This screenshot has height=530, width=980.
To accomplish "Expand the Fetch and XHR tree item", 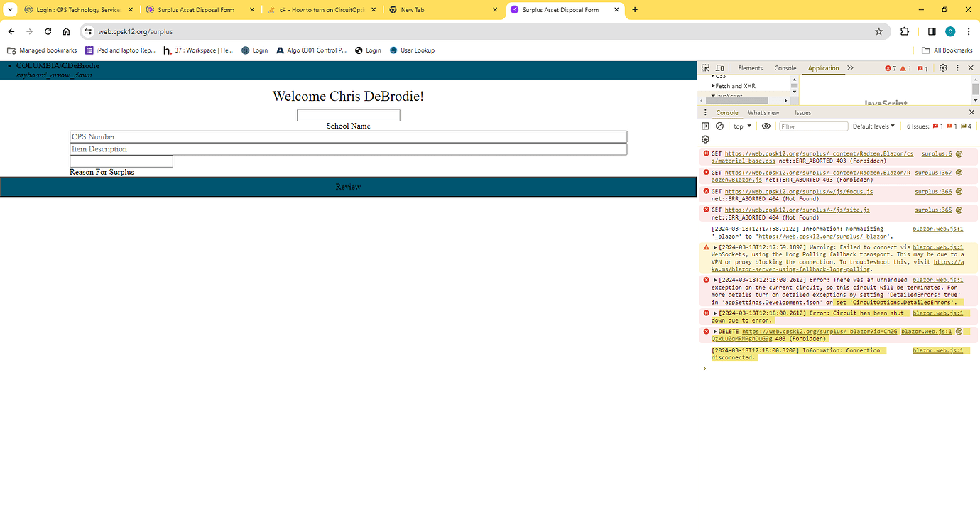I will [713, 86].
